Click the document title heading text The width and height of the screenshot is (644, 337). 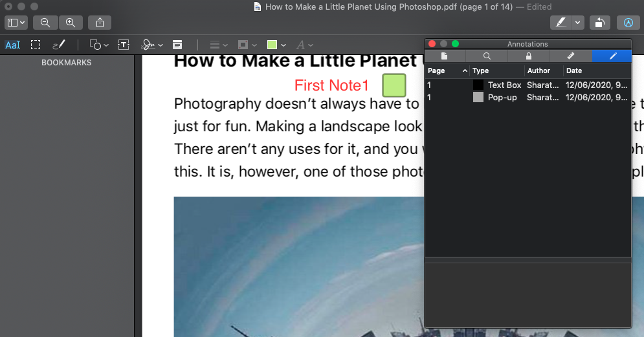(298, 61)
